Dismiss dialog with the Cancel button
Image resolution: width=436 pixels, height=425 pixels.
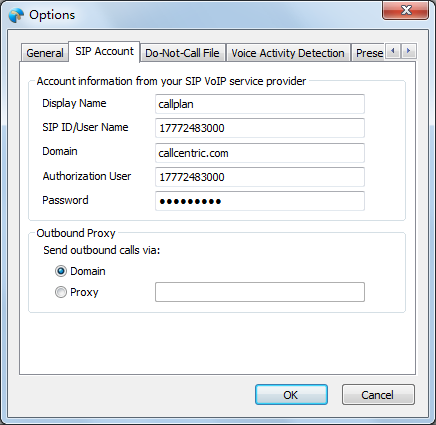point(378,395)
